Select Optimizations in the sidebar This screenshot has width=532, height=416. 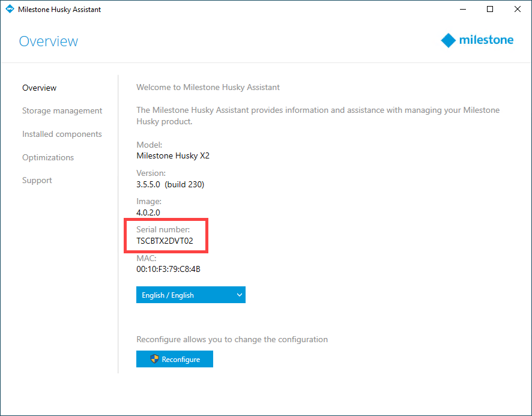click(48, 157)
